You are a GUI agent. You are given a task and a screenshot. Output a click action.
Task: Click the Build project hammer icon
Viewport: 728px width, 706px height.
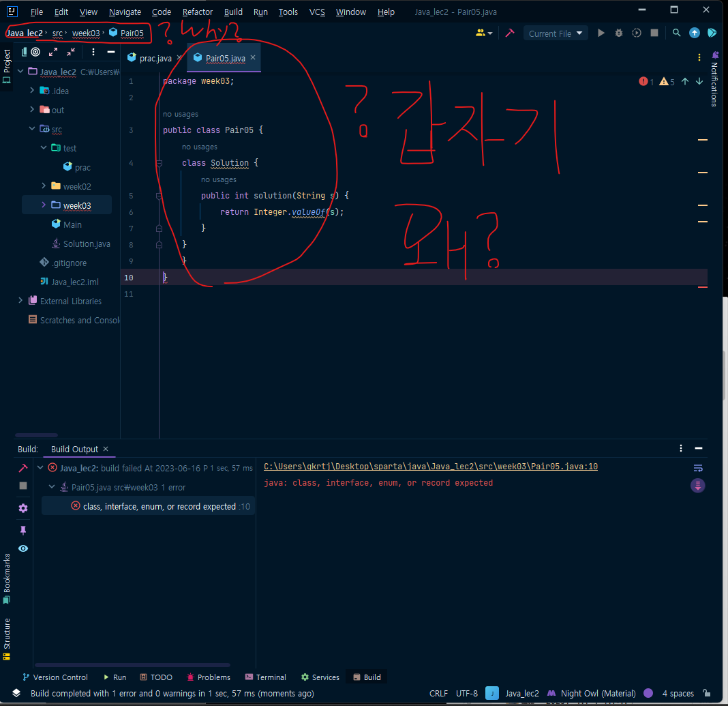click(x=510, y=33)
